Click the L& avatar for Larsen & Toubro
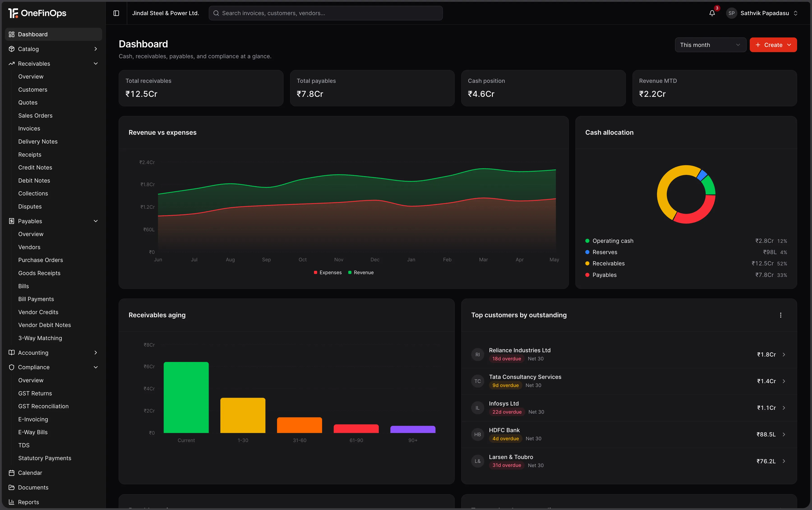Image resolution: width=812 pixels, height=510 pixels. [477, 461]
